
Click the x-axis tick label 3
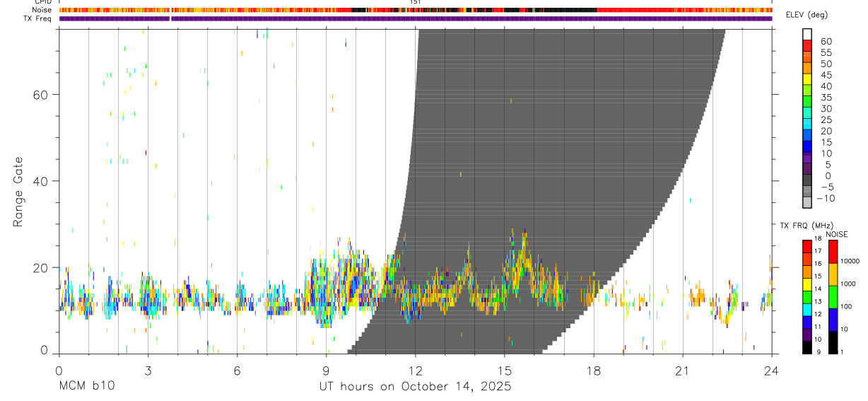click(148, 370)
